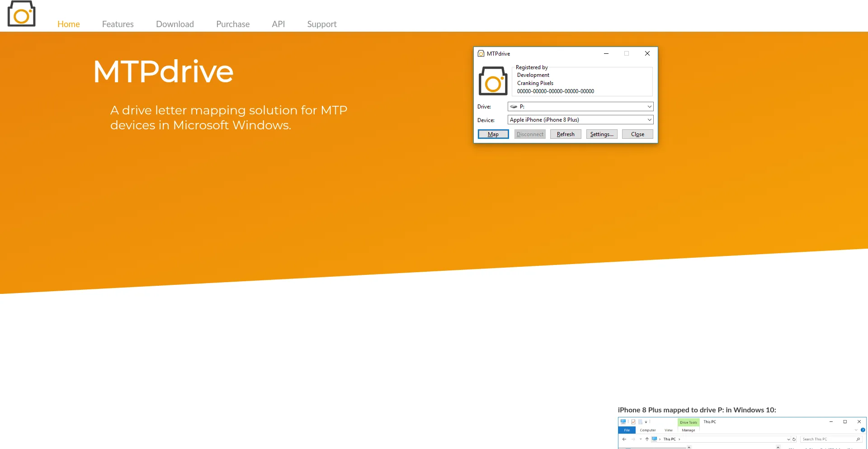Click the Properties quick access icon in Explorer
868x449 pixels.
(633, 422)
